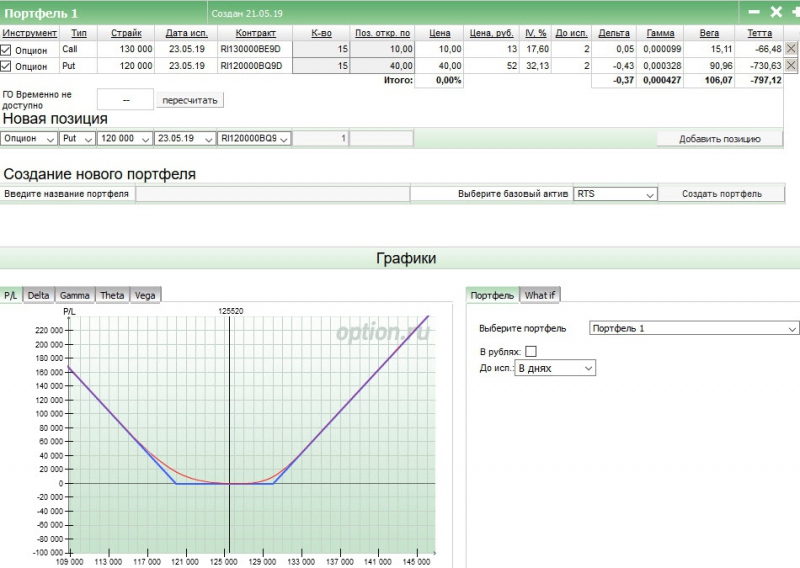The height and width of the screenshot is (568, 800).
Task: Click the 125520 price marker on chart
Action: tap(231, 311)
